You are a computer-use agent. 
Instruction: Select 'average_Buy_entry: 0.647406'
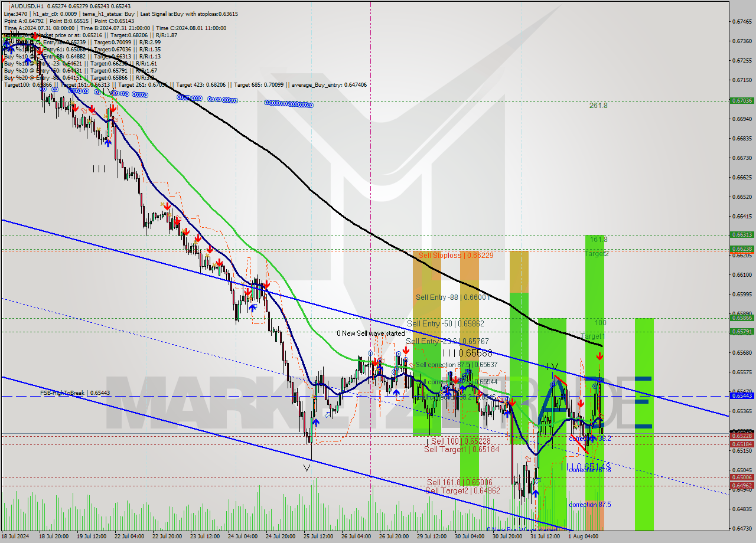[328, 84]
